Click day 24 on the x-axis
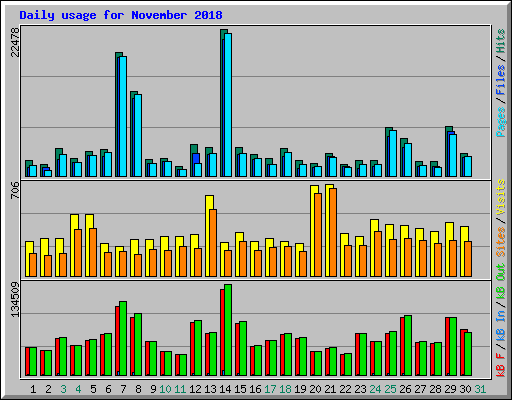 tap(375, 389)
